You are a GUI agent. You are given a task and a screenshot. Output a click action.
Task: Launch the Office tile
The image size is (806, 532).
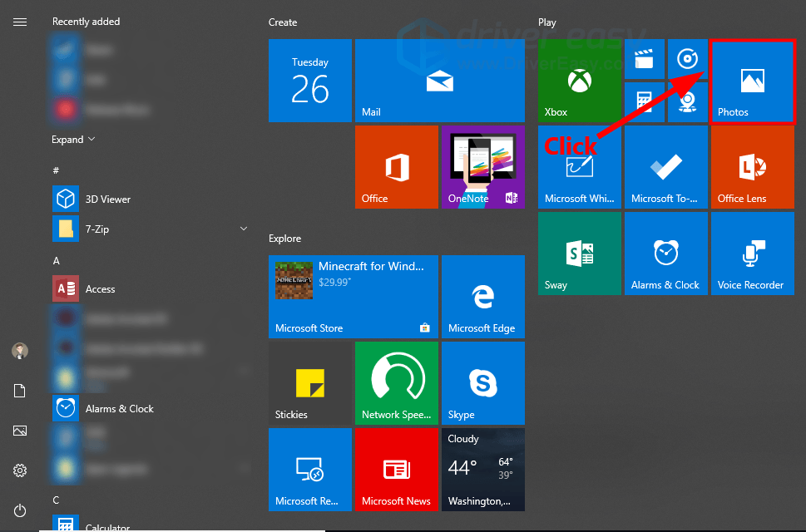(397, 167)
